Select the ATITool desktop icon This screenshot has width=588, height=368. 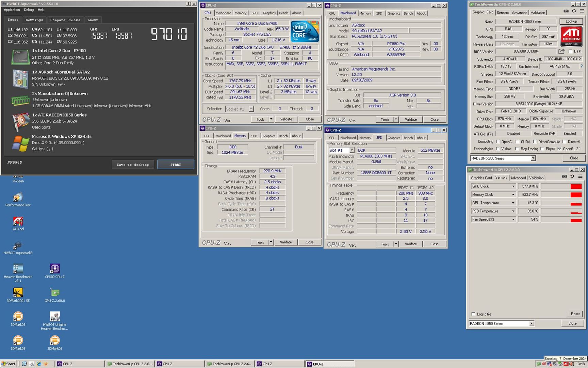(x=18, y=224)
